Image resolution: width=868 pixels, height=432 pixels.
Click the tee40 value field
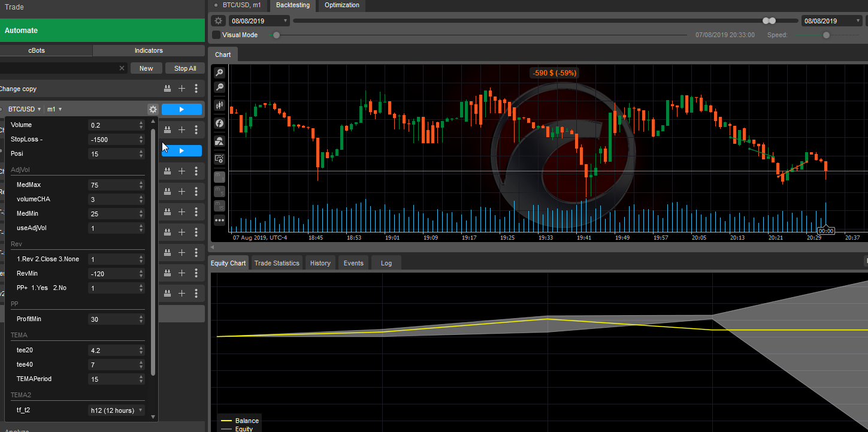pyautogui.click(x=116, y=365)
